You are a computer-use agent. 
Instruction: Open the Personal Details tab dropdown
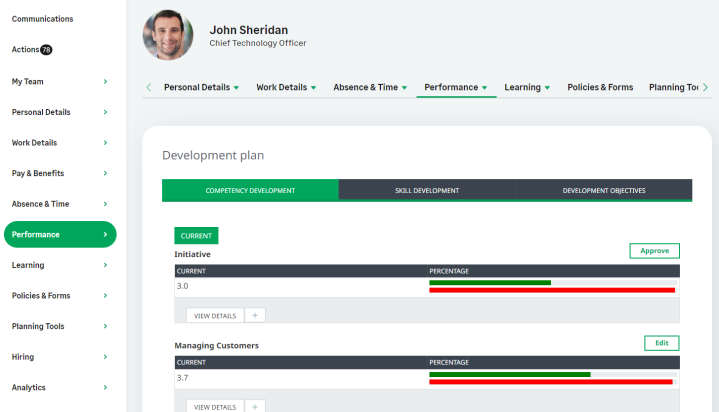(x=236, y=88)
